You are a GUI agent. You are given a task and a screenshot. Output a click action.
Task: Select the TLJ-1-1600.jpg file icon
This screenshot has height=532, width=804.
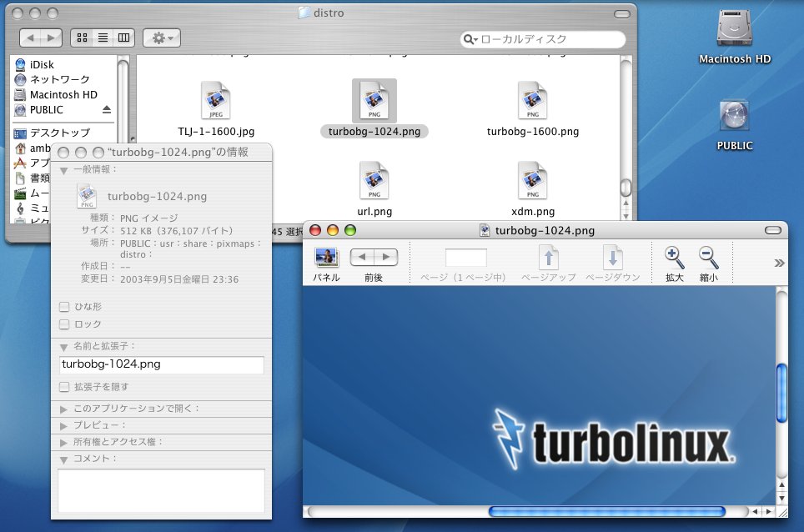(x=216, y=100)
